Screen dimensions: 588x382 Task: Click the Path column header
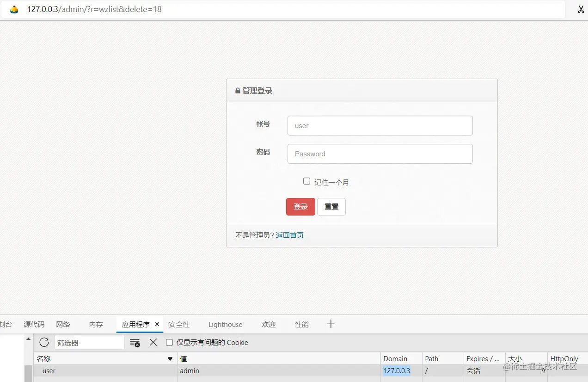pos(443,359)
